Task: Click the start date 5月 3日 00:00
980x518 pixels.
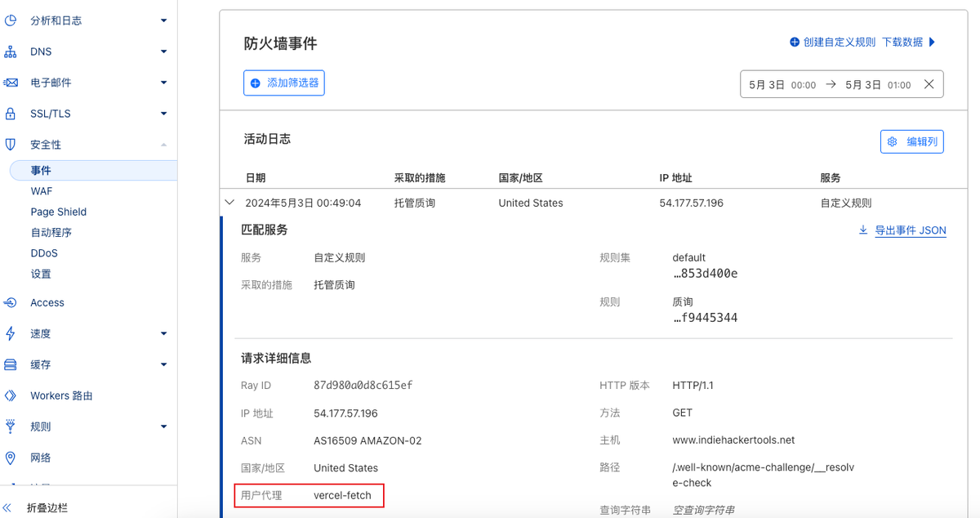Action: pyautogui.click(x=782, y=84)
